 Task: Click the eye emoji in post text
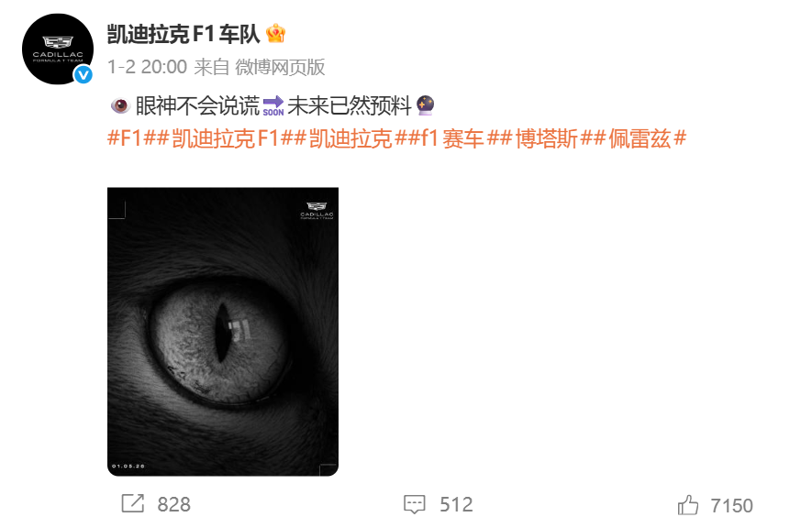coord(120,106)
